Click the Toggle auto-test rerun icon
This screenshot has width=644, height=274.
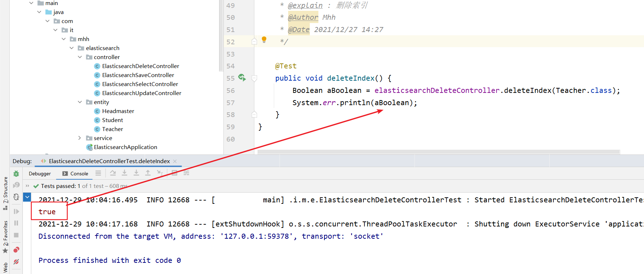(x=16, y=197)
